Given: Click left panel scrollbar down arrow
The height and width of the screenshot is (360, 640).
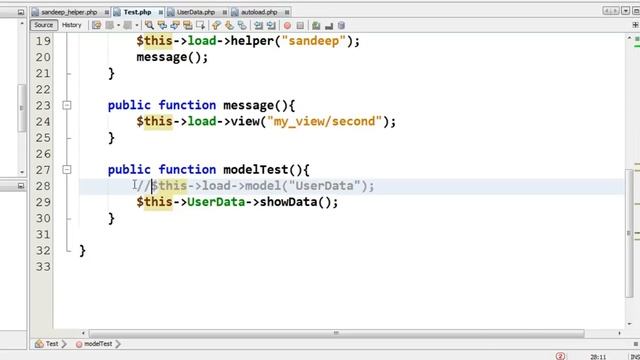Looking at the screenshot, I should tap(22, 172).
